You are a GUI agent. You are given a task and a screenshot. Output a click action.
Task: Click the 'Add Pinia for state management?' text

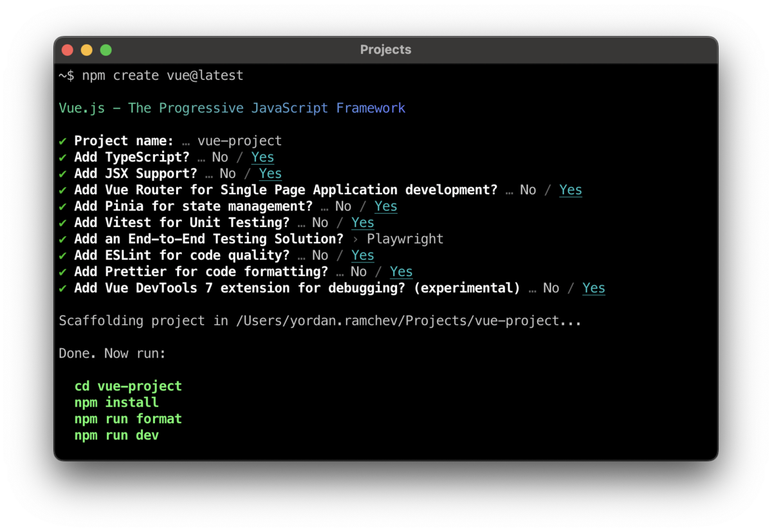193,206
